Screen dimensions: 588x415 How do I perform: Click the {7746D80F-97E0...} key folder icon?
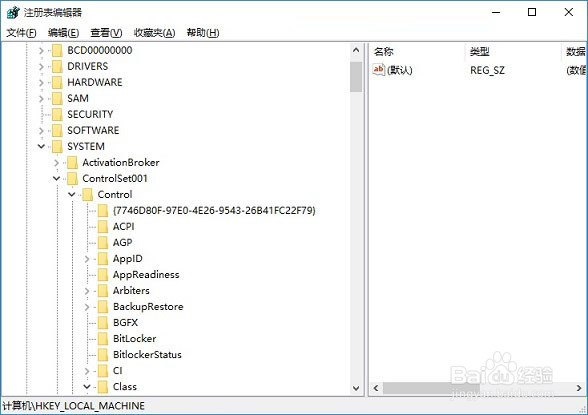click(103, 211)
